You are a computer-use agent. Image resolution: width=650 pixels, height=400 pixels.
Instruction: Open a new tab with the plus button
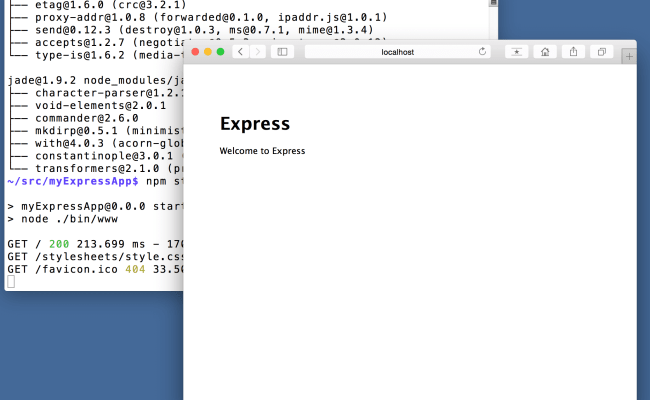coord(629,56)
